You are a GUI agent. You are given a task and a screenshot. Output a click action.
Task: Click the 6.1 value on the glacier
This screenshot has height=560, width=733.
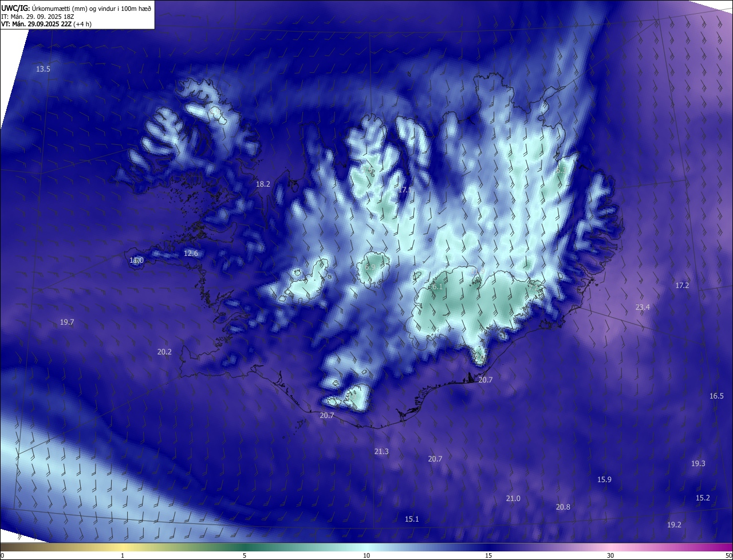pos(437,286)
